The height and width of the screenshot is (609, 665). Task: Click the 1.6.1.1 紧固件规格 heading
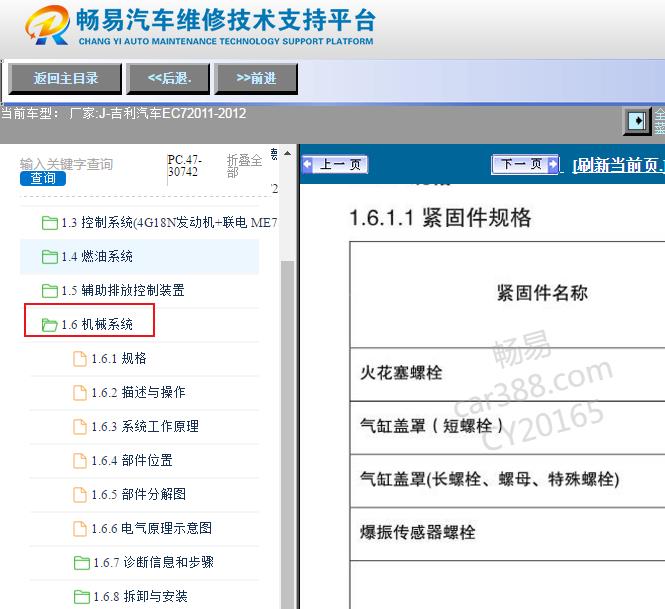pos(440,218)
